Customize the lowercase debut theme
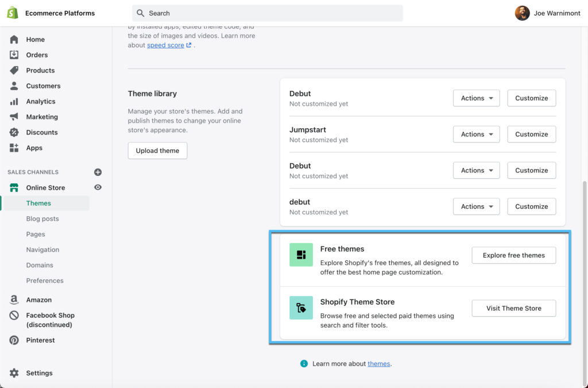 [531, 206]
